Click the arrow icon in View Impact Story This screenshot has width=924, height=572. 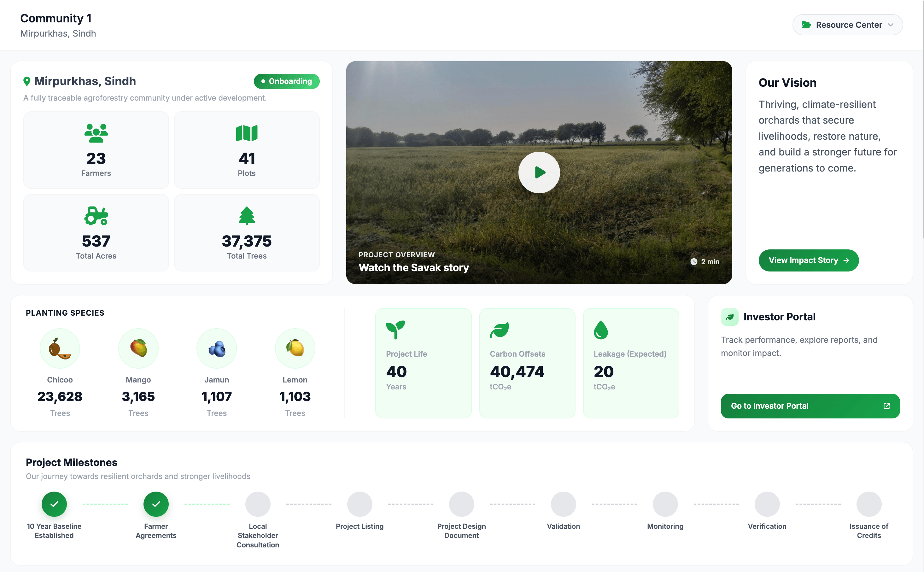coord(846,260)
